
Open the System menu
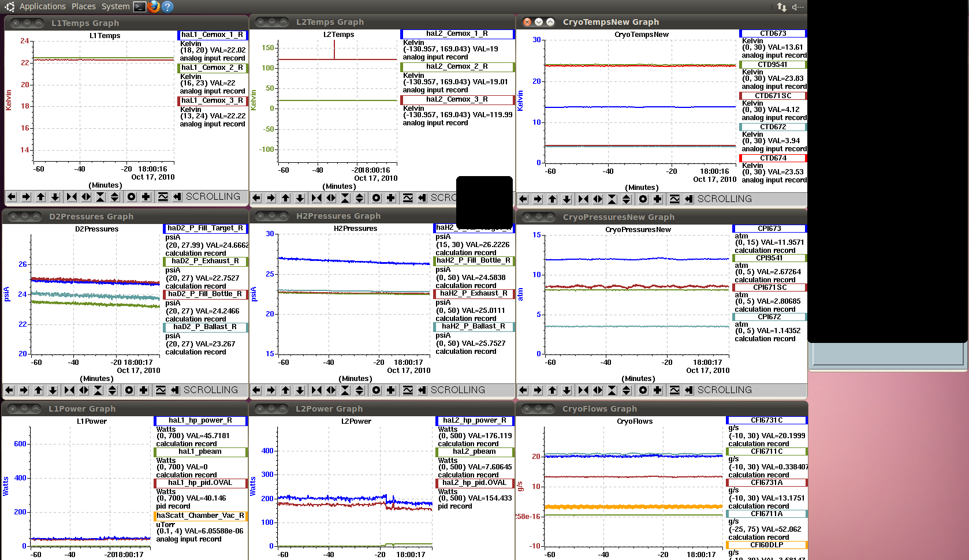115,6
